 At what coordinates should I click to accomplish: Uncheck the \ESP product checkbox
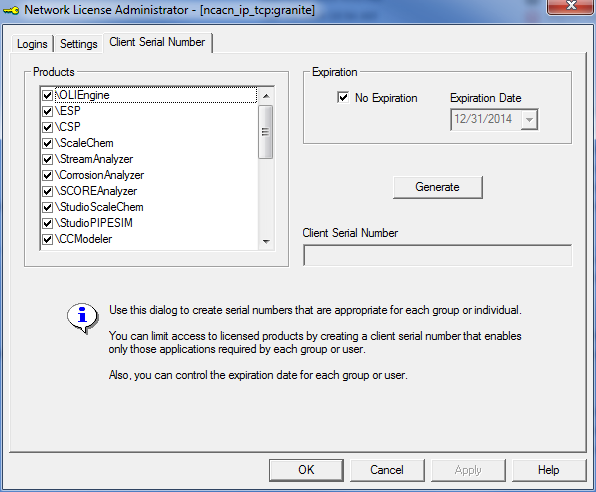47,111
